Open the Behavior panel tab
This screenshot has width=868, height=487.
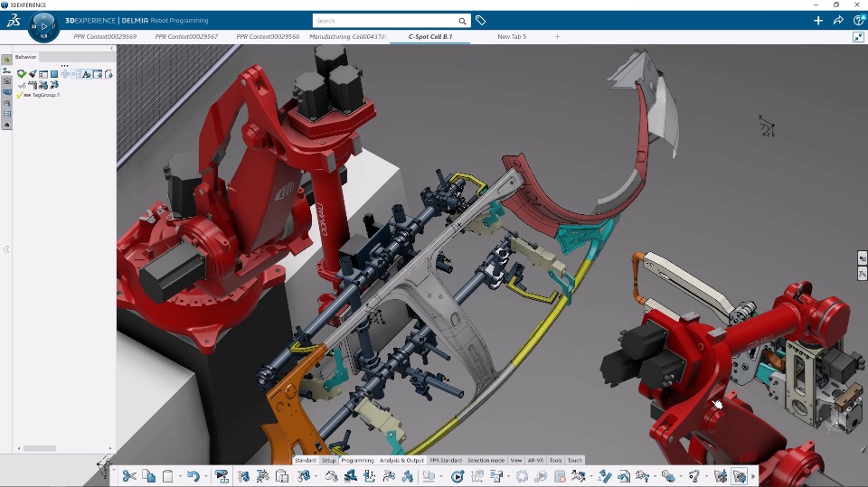click(x=25, y=57)
